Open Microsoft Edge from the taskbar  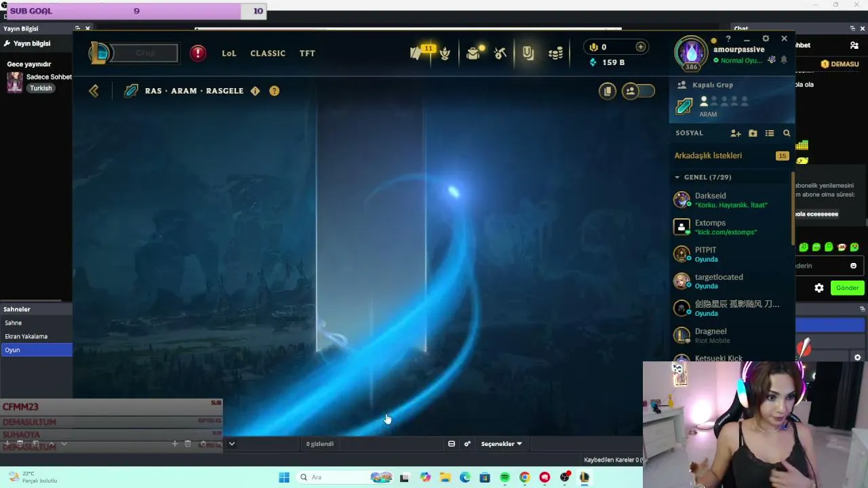[x=465, y=477]
